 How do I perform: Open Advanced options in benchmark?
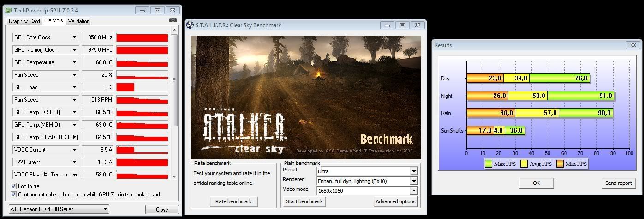pos(396,201)
